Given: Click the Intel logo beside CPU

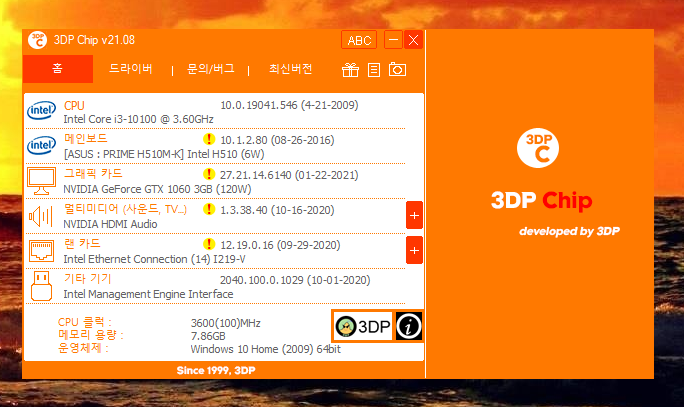Looking at the screenshot, I should [x=41, y=110].
